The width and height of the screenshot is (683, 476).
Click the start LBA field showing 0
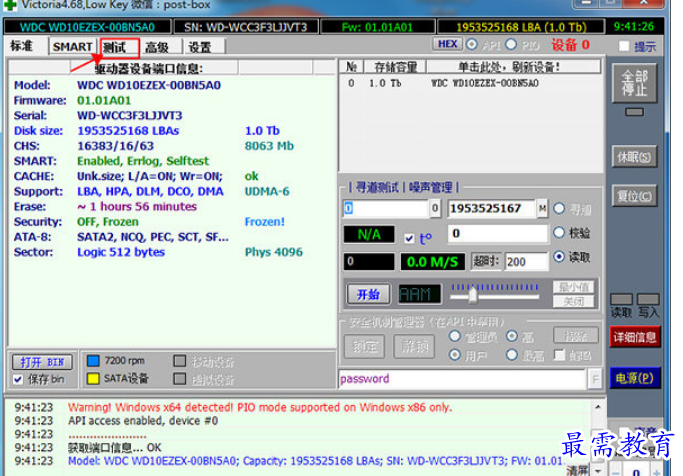click(x=385, y=208)
